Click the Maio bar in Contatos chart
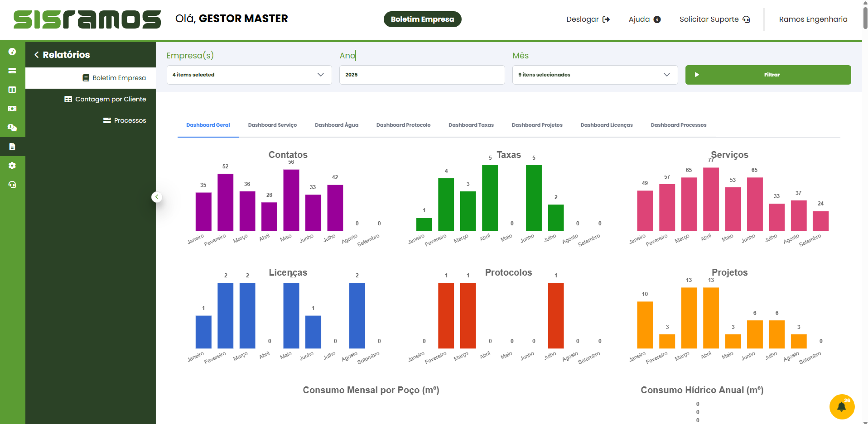 291,200
